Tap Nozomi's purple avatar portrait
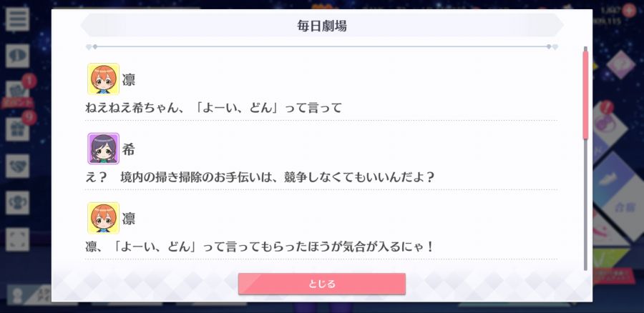Screen dimensions: 644x313 coord(104,149)
